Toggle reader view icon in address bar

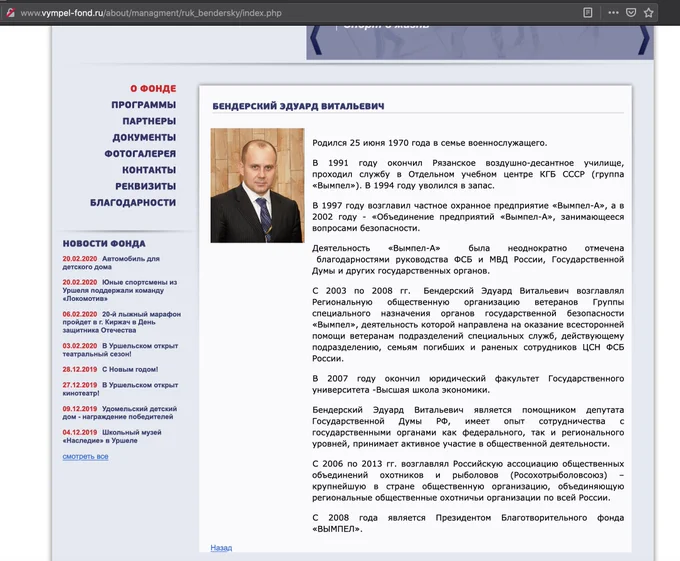588,13
